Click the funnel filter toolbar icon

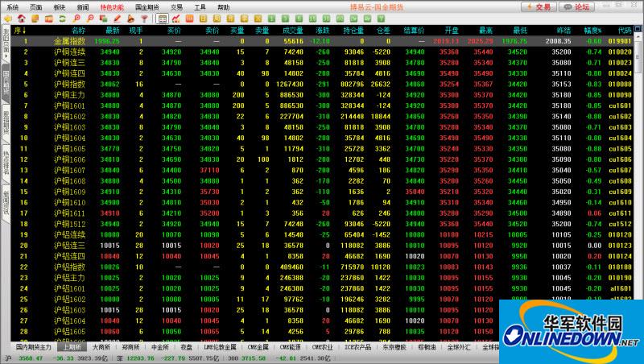point(144,19)
